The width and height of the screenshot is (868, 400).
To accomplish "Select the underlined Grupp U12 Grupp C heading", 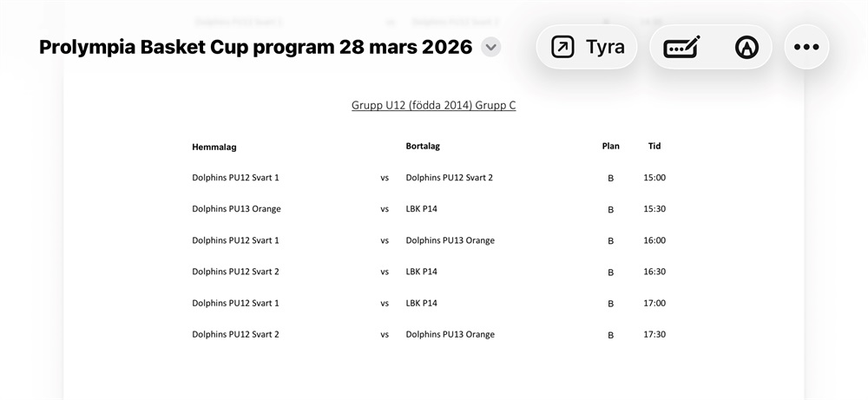I will pyautogui.click(x=433, y=106).
